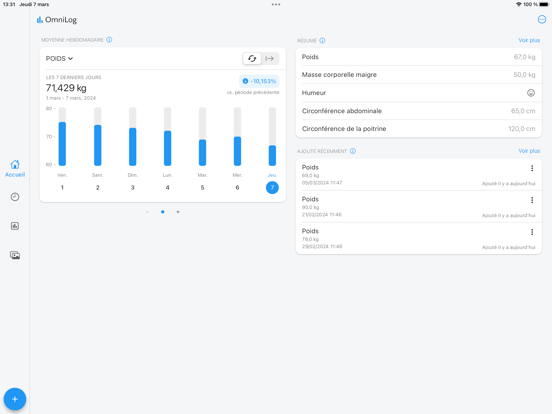The image size is (552, 414).
Task: Open the more options circle icon top right
Action: click(542, 20)
